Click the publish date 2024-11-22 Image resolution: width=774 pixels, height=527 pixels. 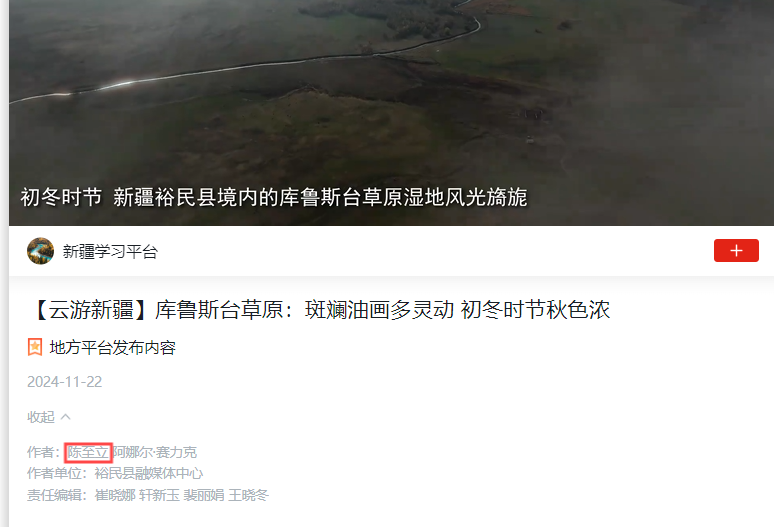(x=65, y=381)
